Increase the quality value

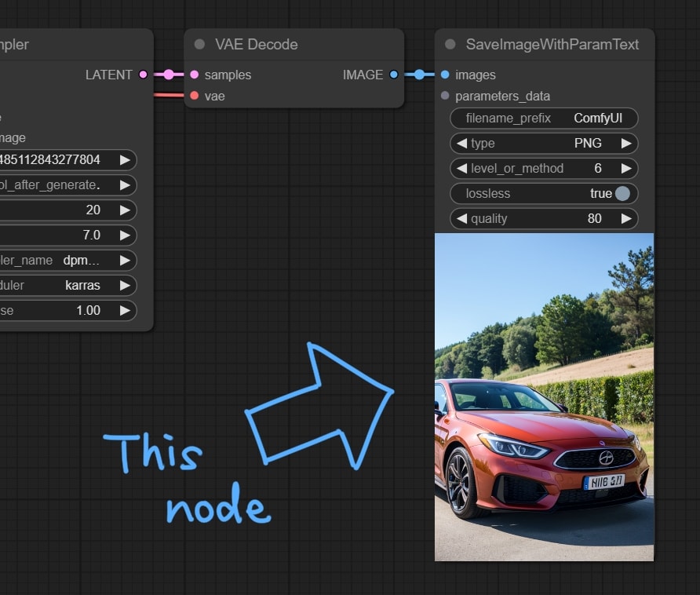626,218
